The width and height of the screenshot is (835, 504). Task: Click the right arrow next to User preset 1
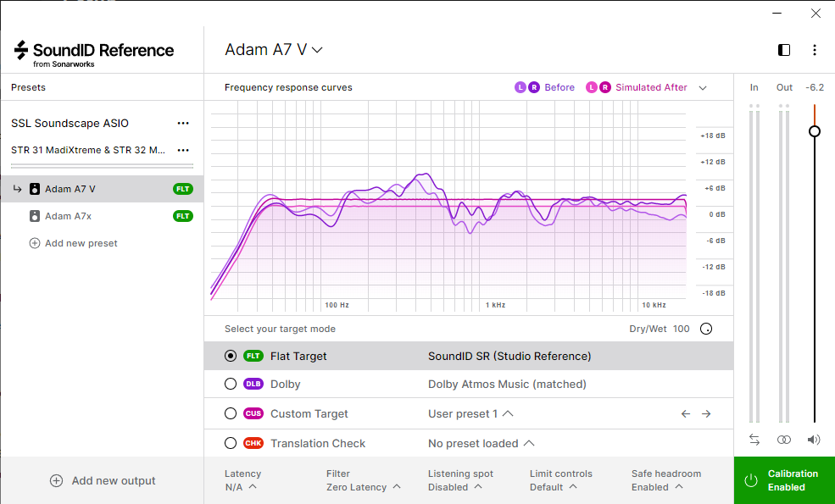pyautogui.click(x=706, y=413)
